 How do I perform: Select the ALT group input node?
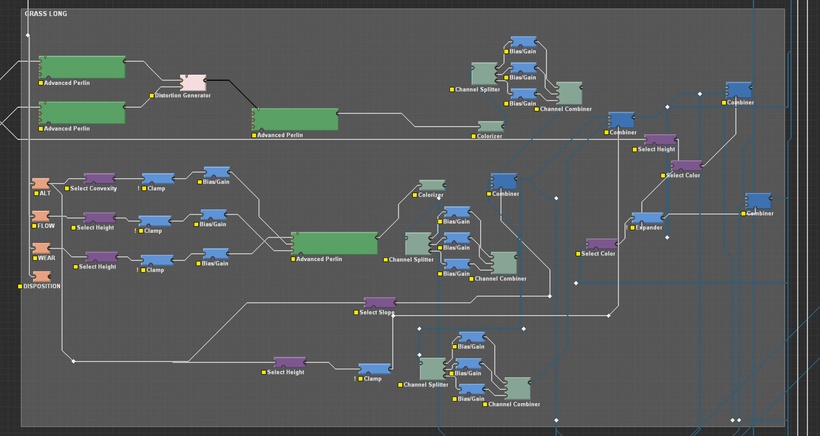pos(41,183)
